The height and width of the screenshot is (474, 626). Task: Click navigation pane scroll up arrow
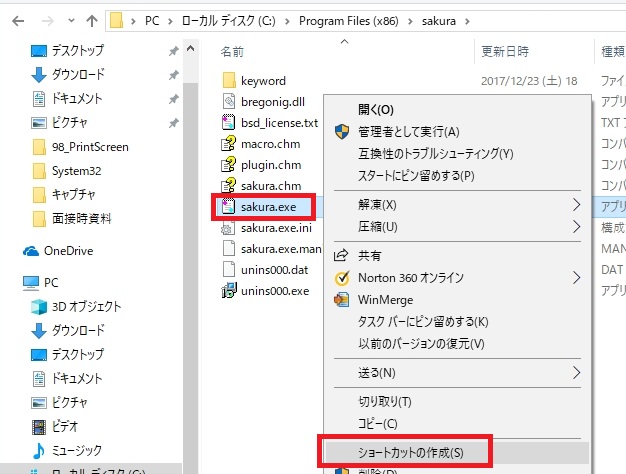coord(190,49)
